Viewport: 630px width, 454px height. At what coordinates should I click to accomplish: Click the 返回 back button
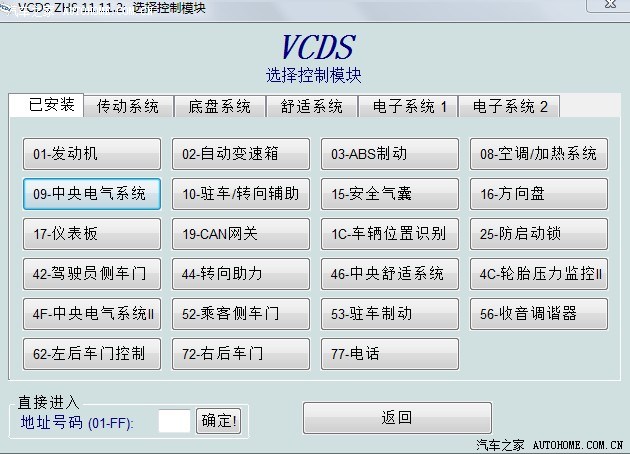(x=397, y=418)
